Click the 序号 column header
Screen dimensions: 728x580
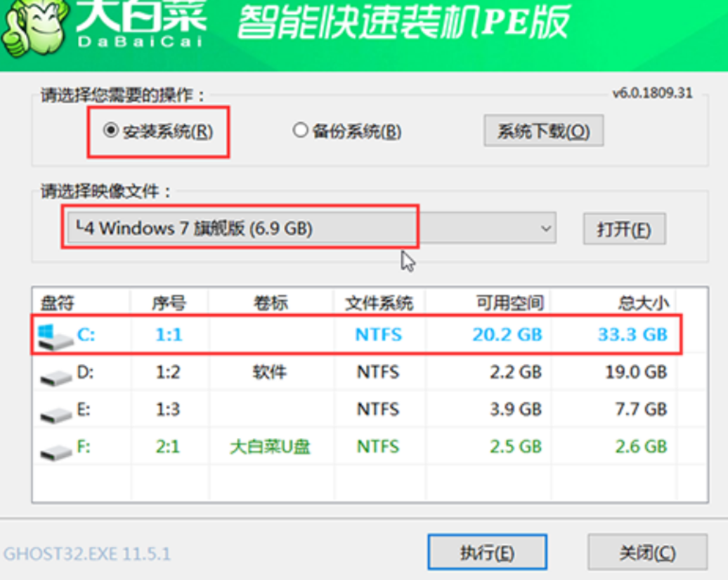[x=169, y=303]
